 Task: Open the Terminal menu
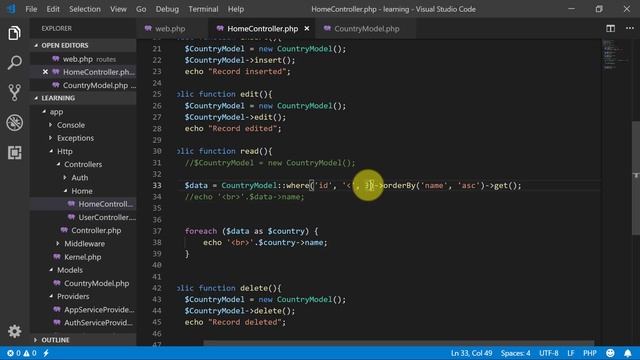tap(203, 9)
